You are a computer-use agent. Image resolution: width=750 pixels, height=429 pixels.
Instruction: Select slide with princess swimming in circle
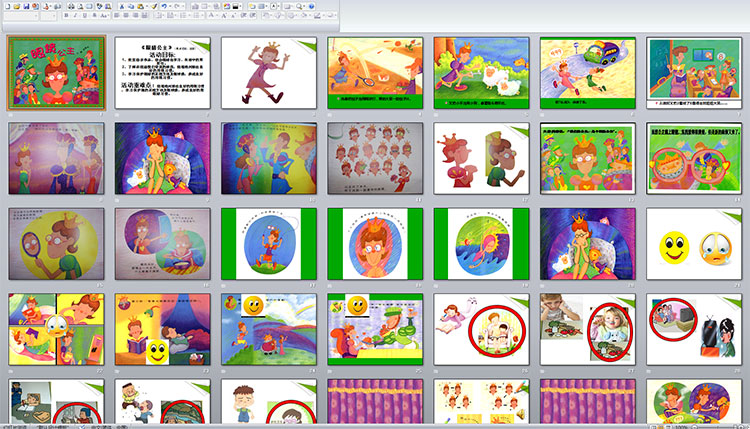pyautogui.click(x=481, y=244)
